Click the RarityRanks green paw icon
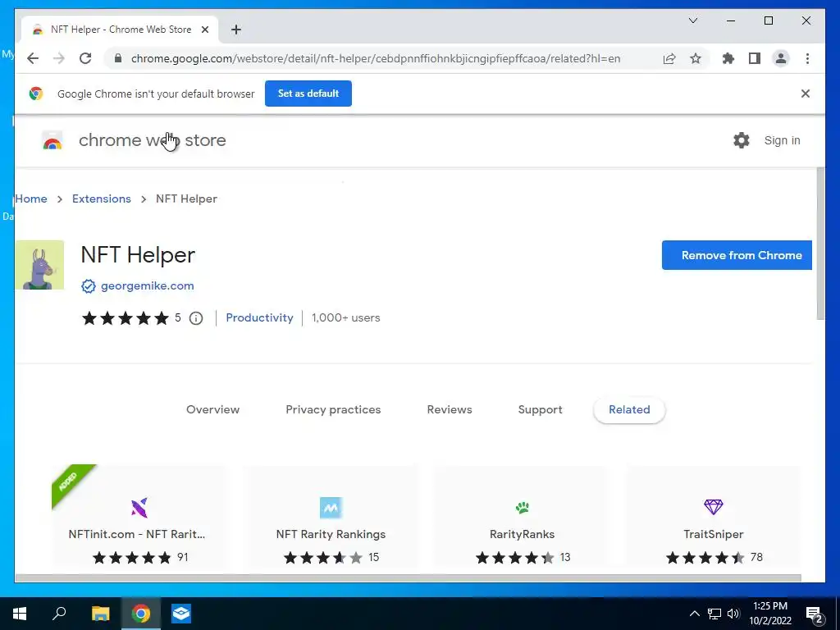The width and height of the screenshot is (840, 630). (x=523, y=507)
